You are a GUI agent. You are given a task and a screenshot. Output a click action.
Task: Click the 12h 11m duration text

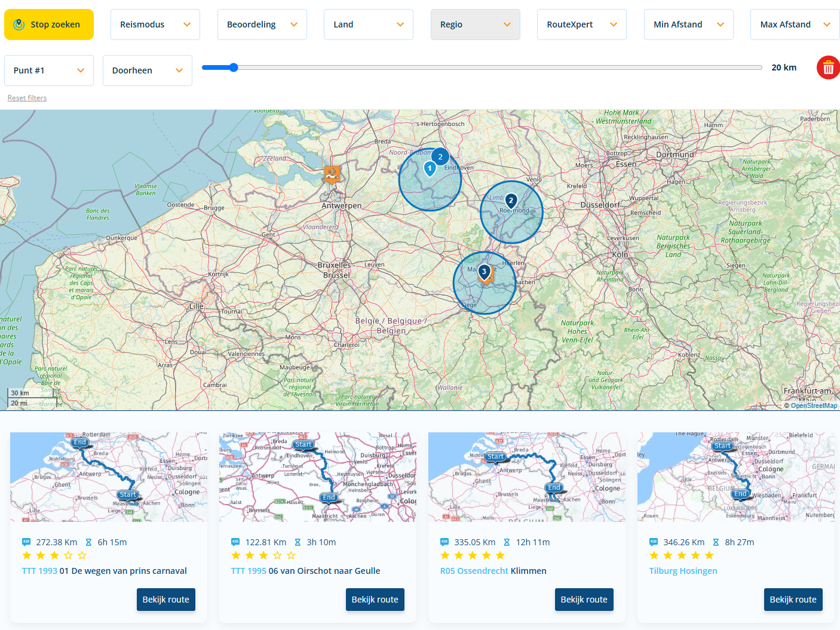point(533,542)
